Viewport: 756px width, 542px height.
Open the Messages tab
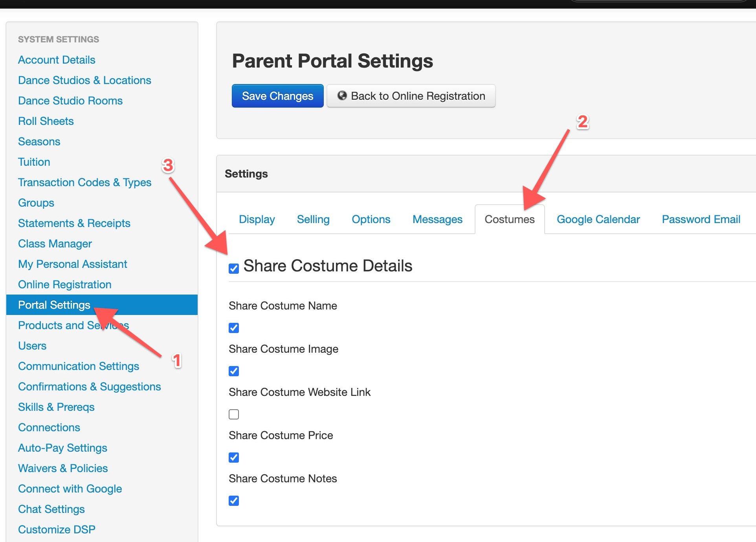pos(437,219)
